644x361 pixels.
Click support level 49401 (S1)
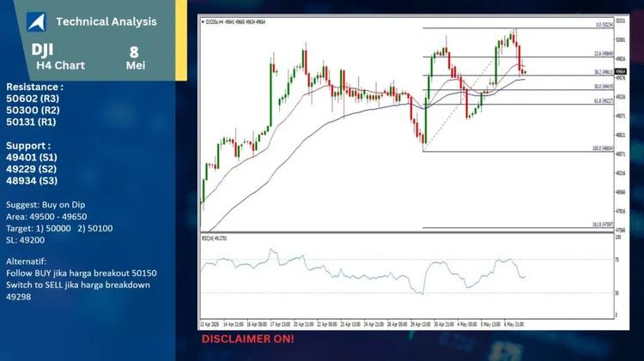coord(32,157)
